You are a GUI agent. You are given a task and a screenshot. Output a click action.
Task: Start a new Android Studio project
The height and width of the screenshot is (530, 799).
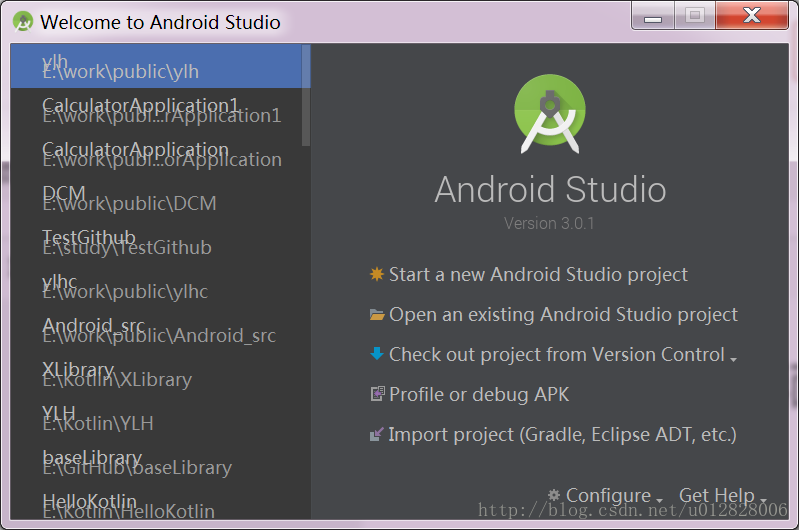coord(538,274)
